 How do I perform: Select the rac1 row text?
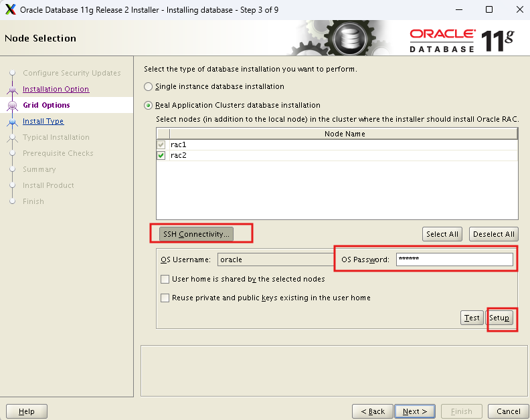(x=179, y=144)
